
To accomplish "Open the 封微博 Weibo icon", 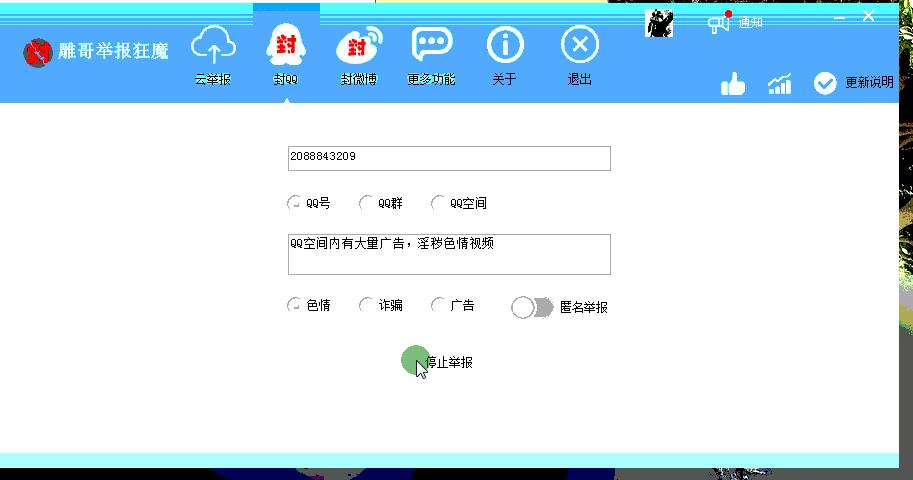I will [359, 46].
